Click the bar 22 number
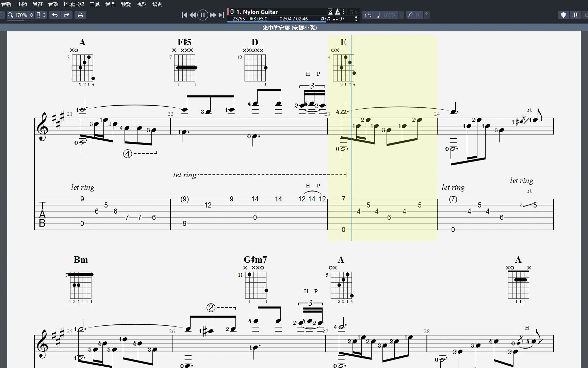588x368 pixels. [x=170, y=114]
